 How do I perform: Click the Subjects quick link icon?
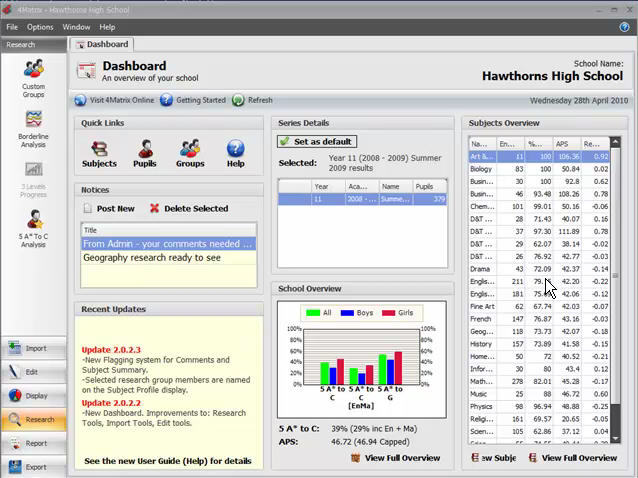pos(98,153)
